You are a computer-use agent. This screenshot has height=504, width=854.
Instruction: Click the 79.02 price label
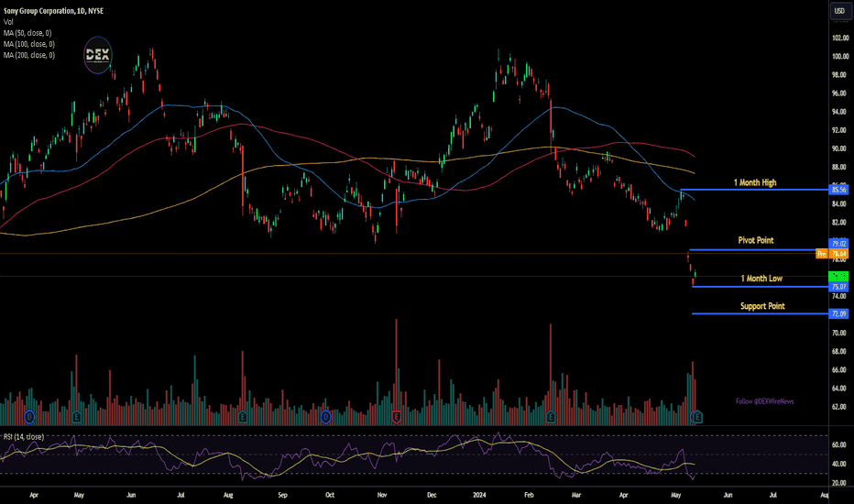[838, 244]
